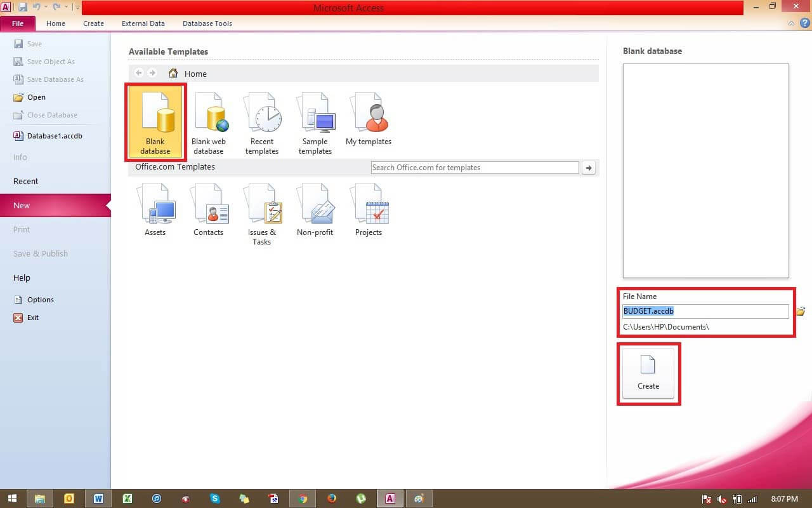Open folder browser next to File Name
812x508 pixels.
[800, 311]
